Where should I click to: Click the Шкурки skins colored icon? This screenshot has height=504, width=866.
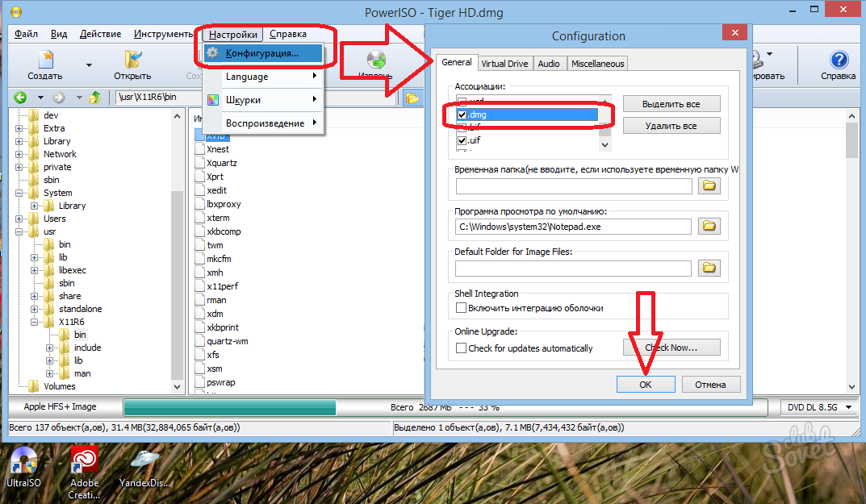[213, 100]
